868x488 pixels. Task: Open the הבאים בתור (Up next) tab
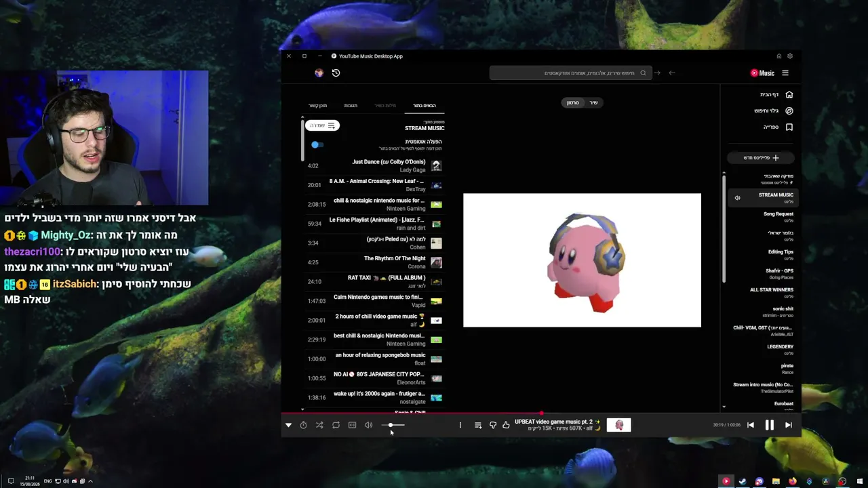[425, 106]
